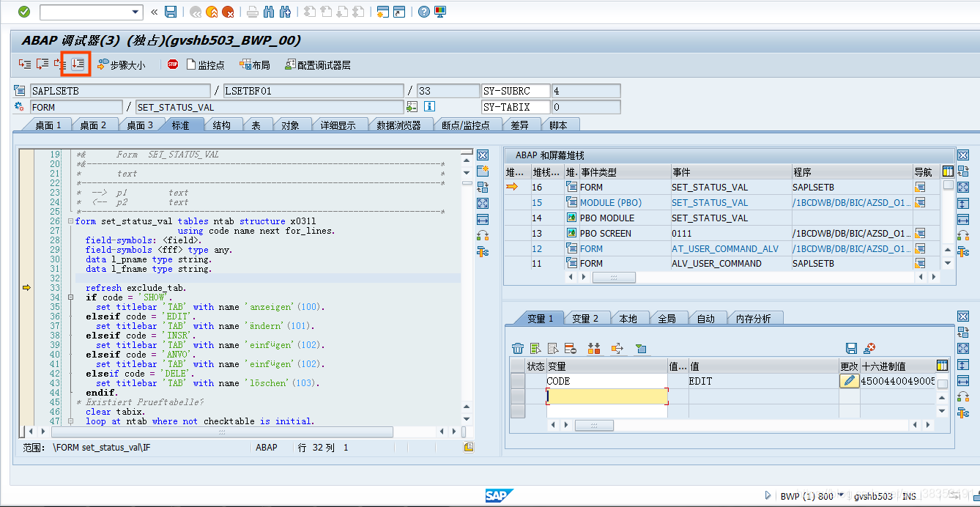Image resolution: width=980 pixels, height=507 pixels.
Task: Click the pencil change icon for CODE
Action: [850, 381]
